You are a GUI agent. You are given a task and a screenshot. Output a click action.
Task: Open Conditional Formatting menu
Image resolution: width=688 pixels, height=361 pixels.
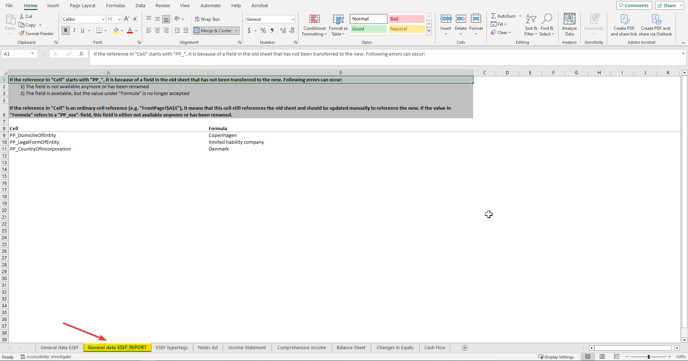[x=314, y=25]
